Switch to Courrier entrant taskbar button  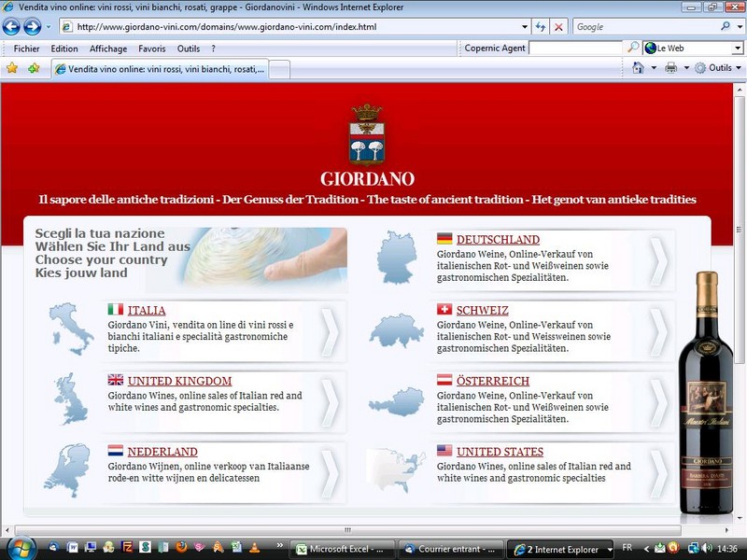click(450, 549)
